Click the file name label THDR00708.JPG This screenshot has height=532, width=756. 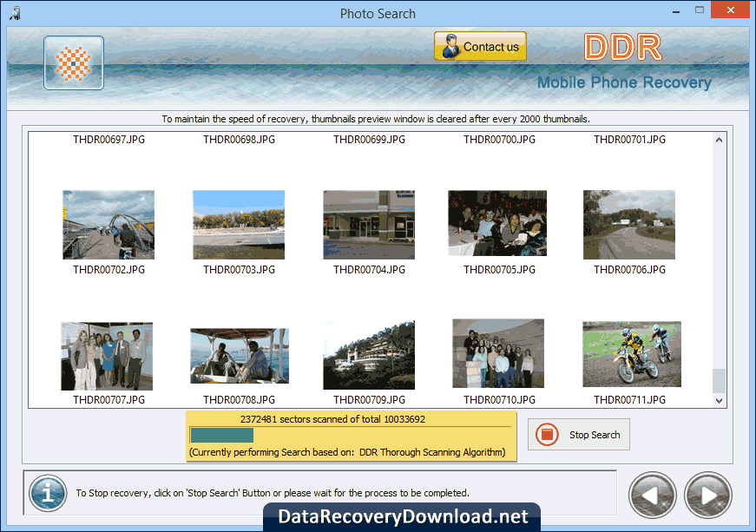[240, 400]
